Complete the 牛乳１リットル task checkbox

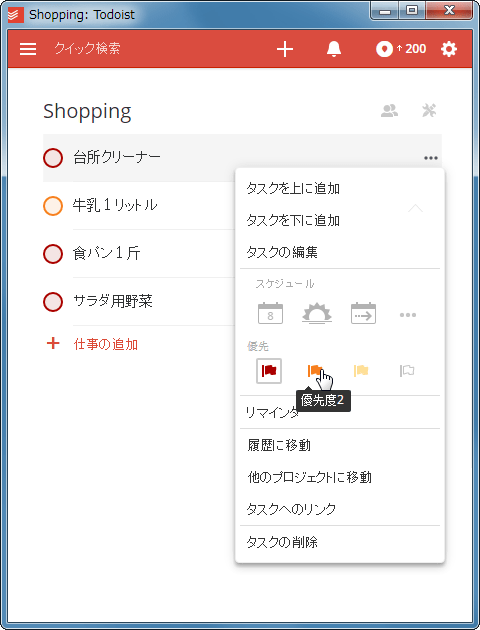point(53,206)
